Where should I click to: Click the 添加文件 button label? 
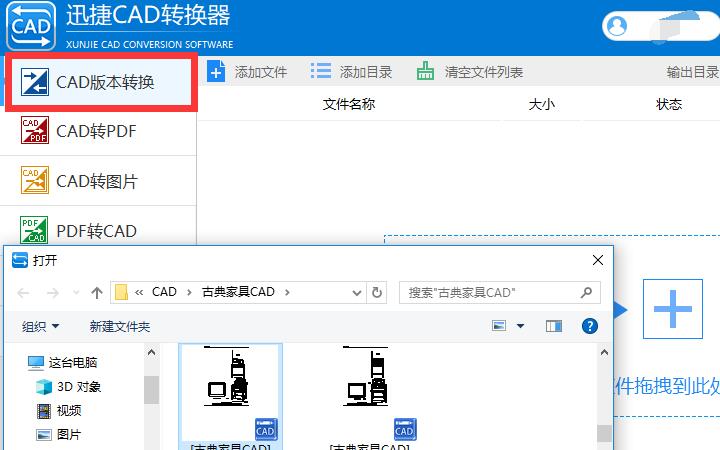tap(261, 72)
